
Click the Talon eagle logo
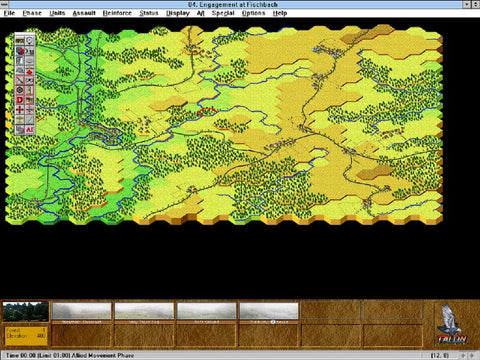pyautogui.click(x=451, y=324)
